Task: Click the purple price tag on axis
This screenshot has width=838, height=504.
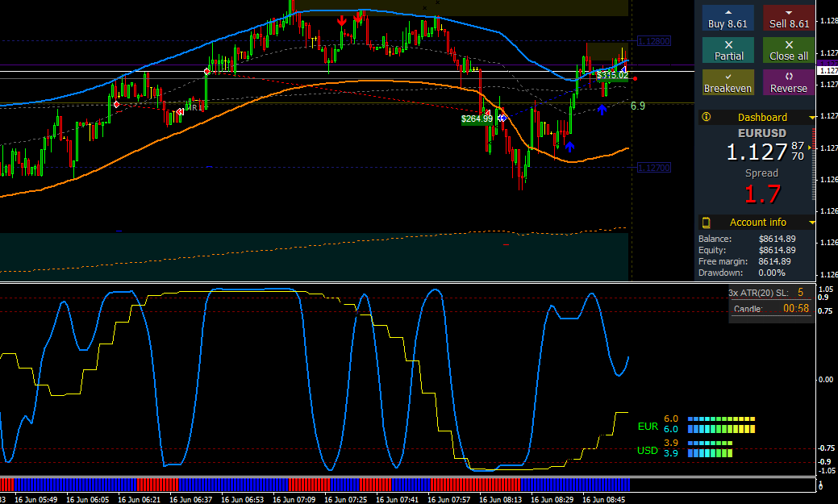Action: tap(828, 64)
